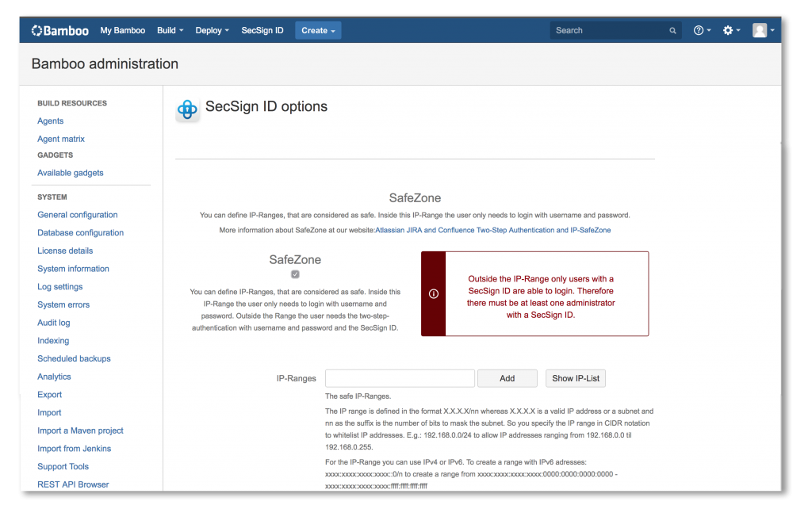This screenshot has width=812, height=509.
Task: Click the Bamboo logo icon
Action: coord(37,29)
